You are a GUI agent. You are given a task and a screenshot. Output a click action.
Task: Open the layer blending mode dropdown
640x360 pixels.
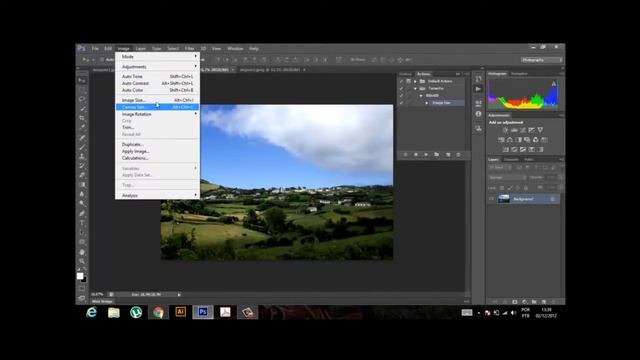pos(507,178)
